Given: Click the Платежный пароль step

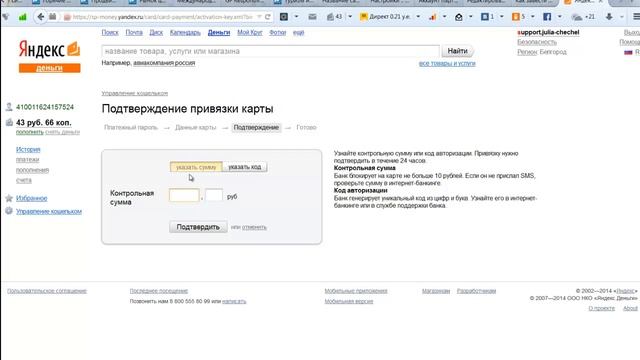Looking at the screenshot, I should click(131, 127).
